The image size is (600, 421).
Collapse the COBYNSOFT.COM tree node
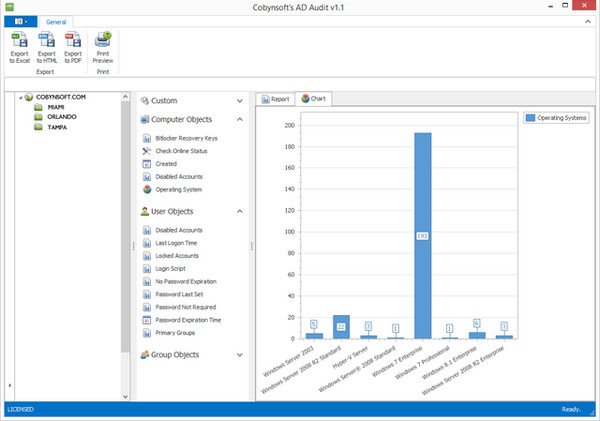[x=20, y=98]
